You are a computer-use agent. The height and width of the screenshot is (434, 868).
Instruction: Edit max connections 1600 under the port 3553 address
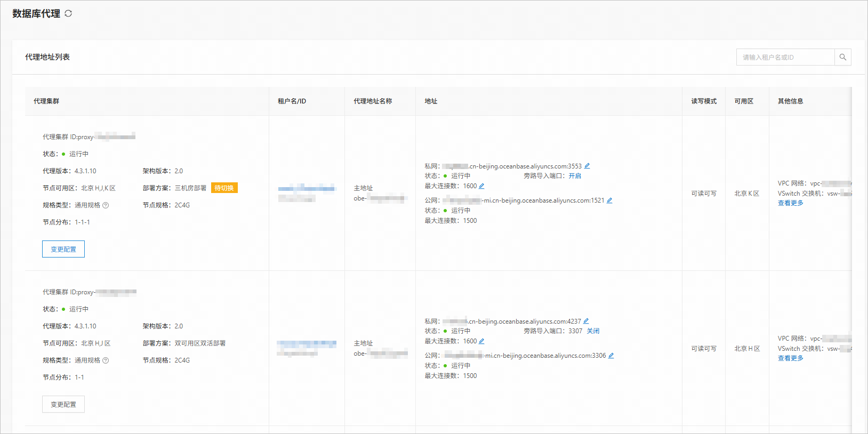pos(481,186)
